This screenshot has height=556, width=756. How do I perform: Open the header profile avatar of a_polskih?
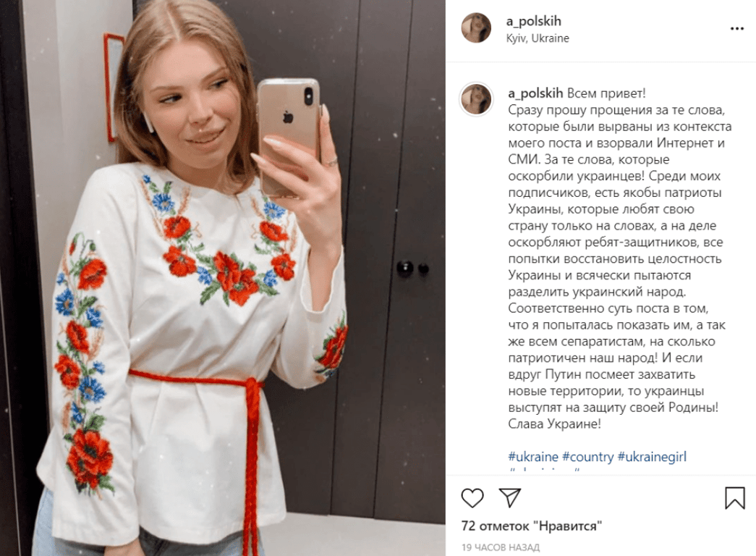coord(476,28)
